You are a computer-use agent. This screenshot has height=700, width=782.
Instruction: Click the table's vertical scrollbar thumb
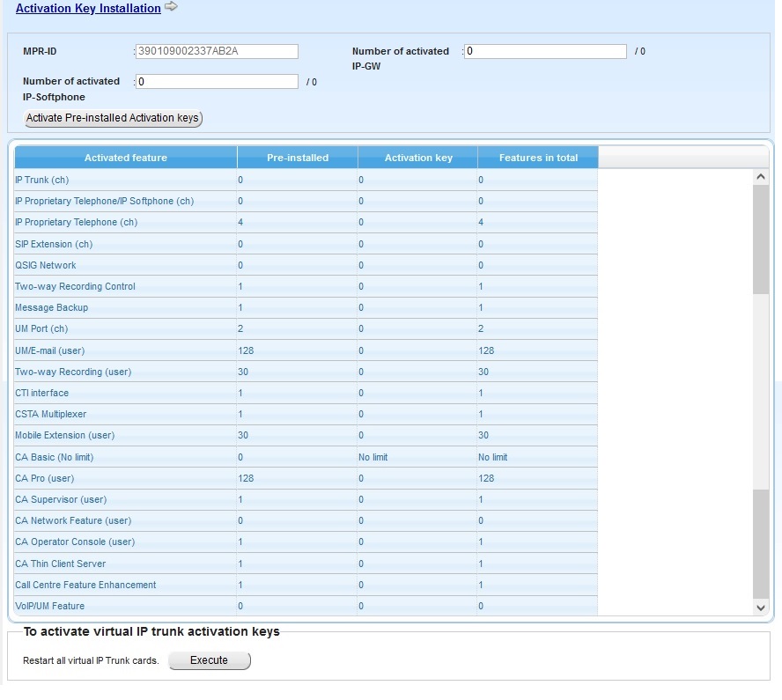click(761, 239)
